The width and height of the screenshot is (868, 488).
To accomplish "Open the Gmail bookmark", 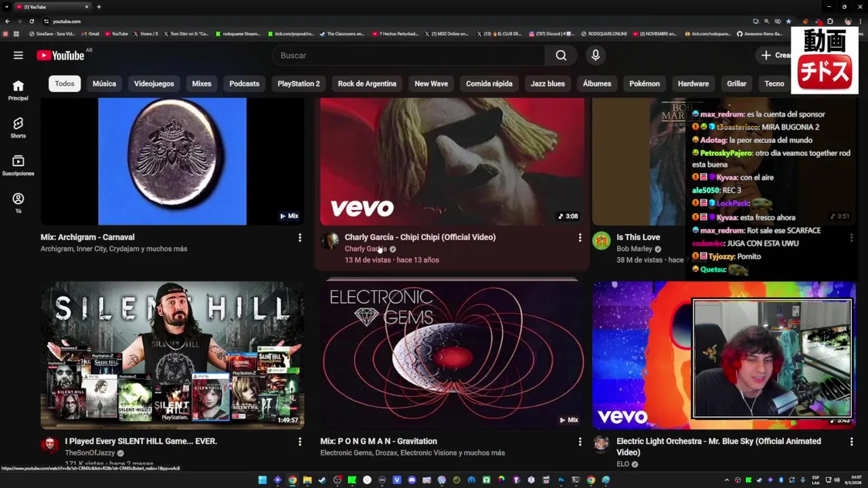I will point(90,33).
